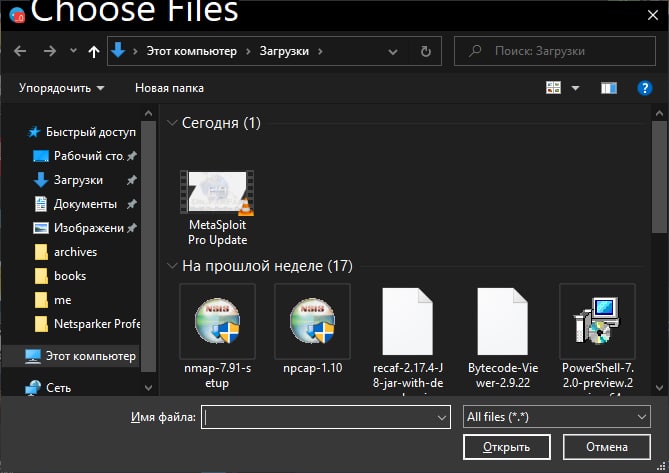Click the 'npcap-1.10' file name text
This screenshot has height=473, width=669.
[313, 368]
